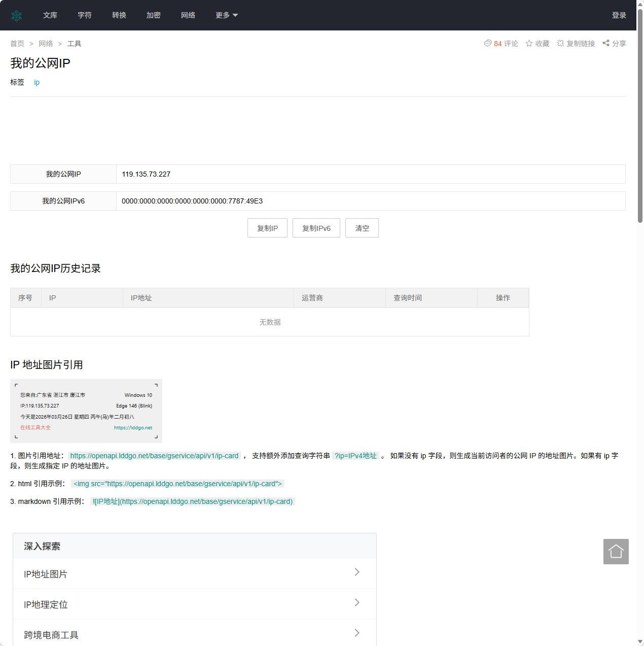Click the back-to-top house icon
644x646 pixels.
click(x=616, y=552)
